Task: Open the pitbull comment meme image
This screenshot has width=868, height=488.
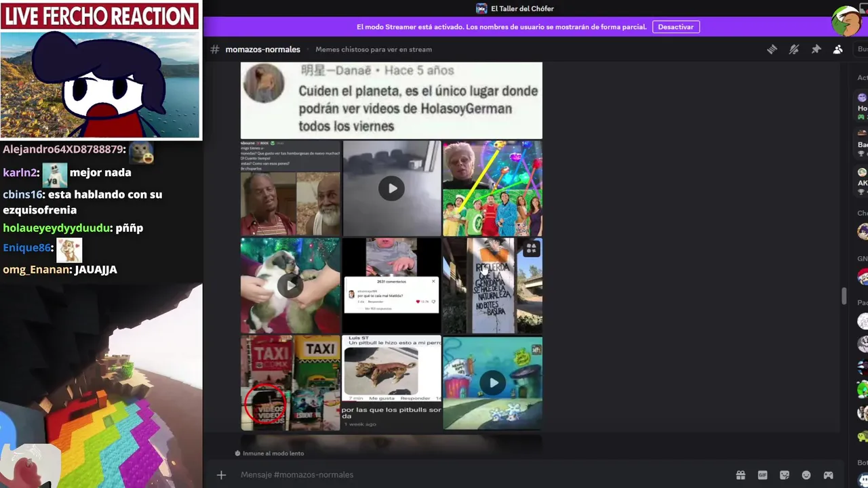Action: coord(391,383)
